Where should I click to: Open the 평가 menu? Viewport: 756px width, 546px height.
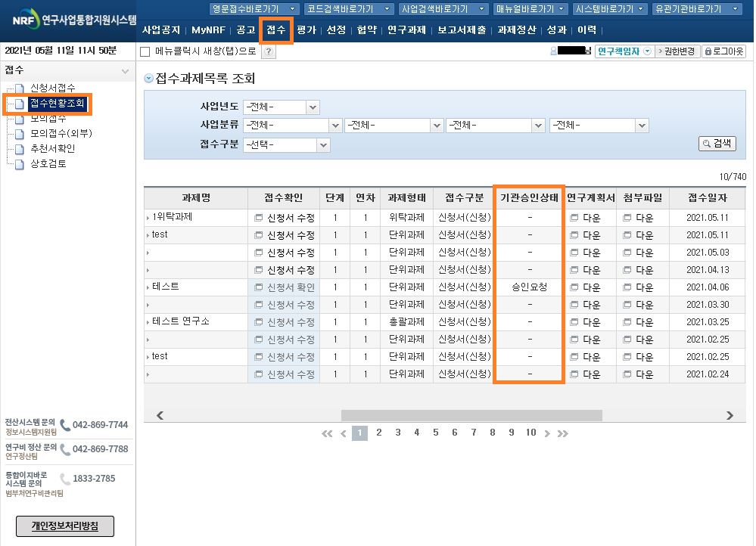click(x=306, y=30)
